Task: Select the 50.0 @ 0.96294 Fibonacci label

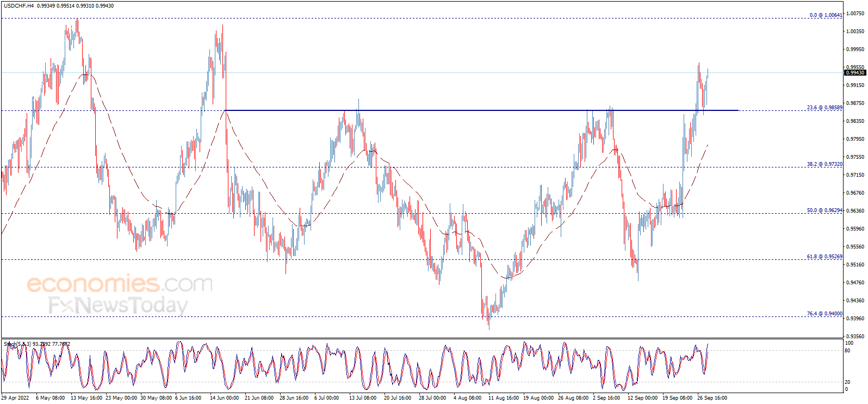Action: (824, 210)
